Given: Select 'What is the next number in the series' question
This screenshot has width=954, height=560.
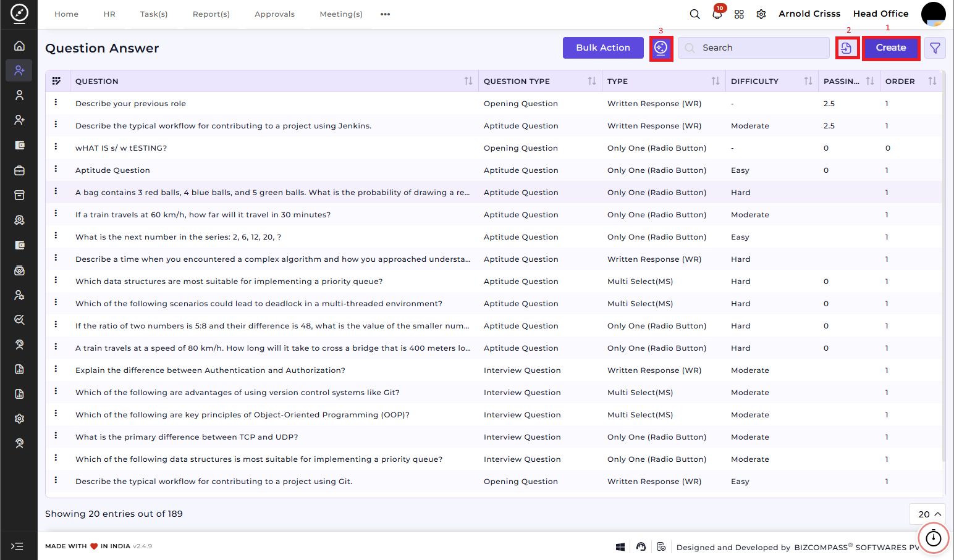Looking at the screenshot, I should 179,237.
